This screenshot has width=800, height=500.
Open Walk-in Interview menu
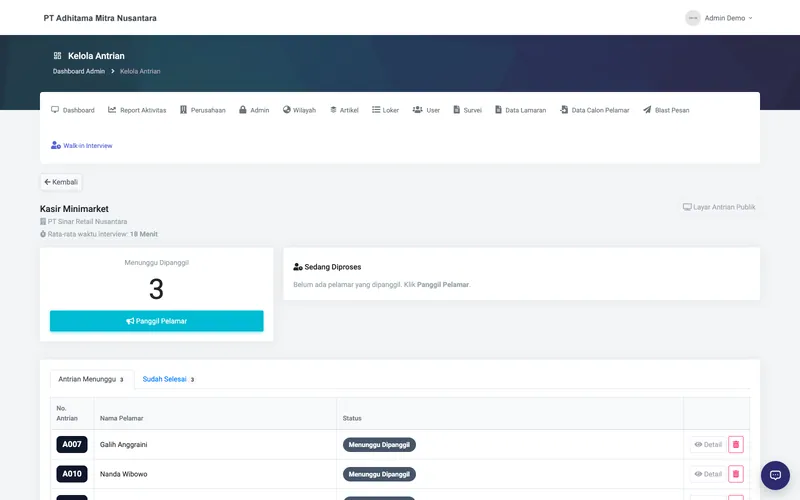point(82,146)
